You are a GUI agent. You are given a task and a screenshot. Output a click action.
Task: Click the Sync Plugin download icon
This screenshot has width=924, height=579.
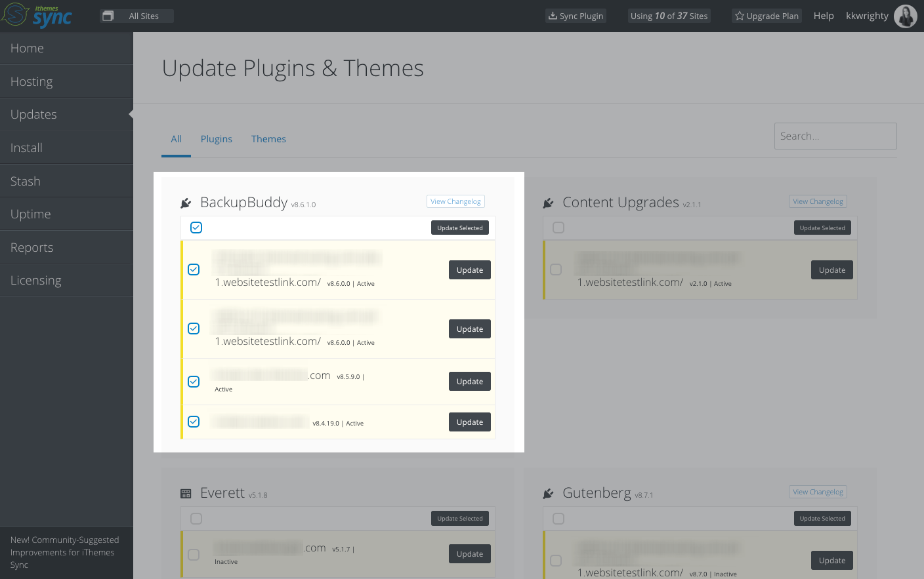pos(553,16)
